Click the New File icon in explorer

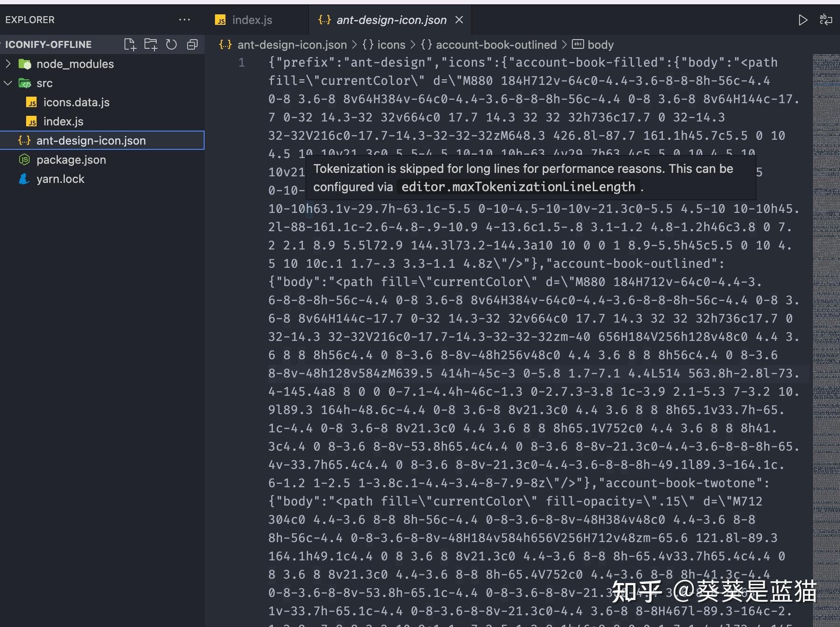coord(130,44)
